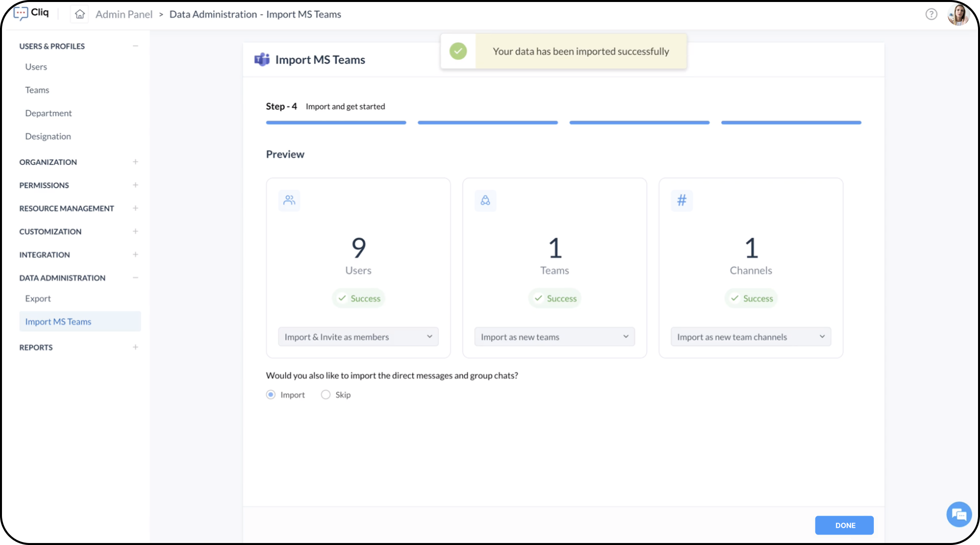The width and height of the screenshot is (980, 545).
Task: Click the Success badge under Teams
Action: click(x=554, y=298)
